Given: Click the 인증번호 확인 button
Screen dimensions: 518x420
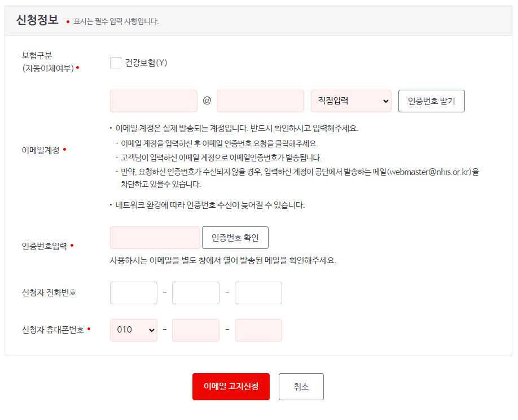Looking at the screenshot, I should tap(234, 237).
